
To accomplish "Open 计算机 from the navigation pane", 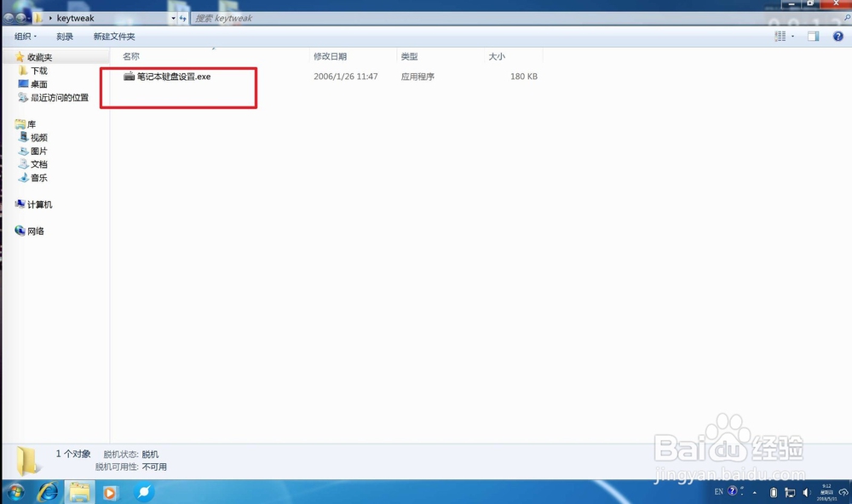I will 36,204.
